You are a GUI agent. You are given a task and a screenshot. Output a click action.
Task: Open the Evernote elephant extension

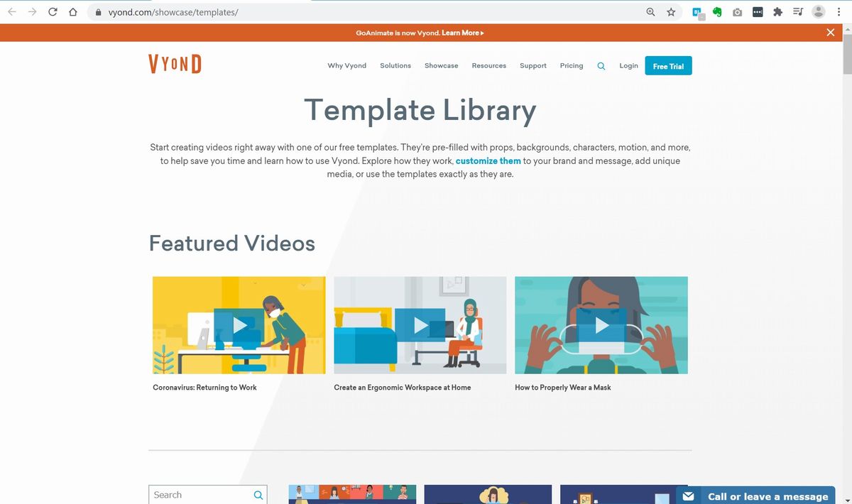(x=718, y=12)
